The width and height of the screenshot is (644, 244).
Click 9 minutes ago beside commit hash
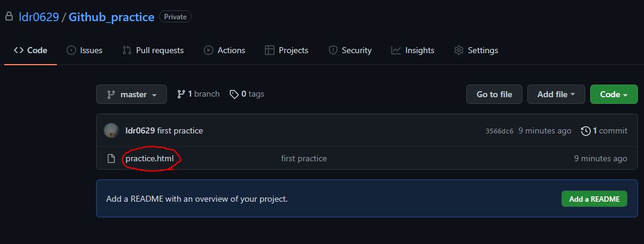(x=545, y=131)
